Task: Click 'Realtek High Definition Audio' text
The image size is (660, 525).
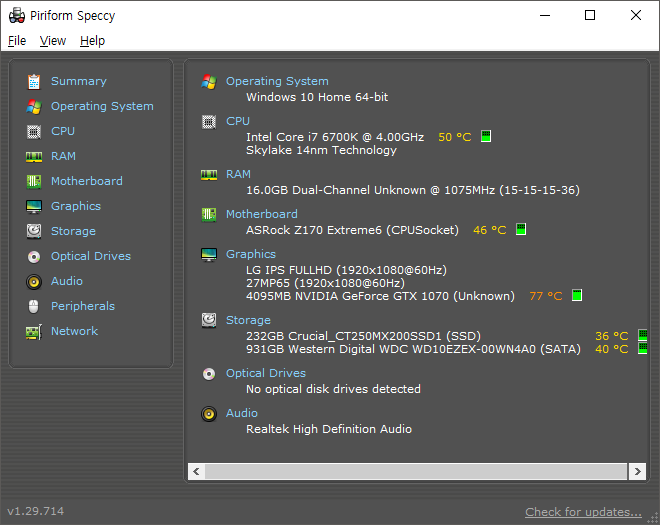Action: pyautogui.click(x=329, y=429)
